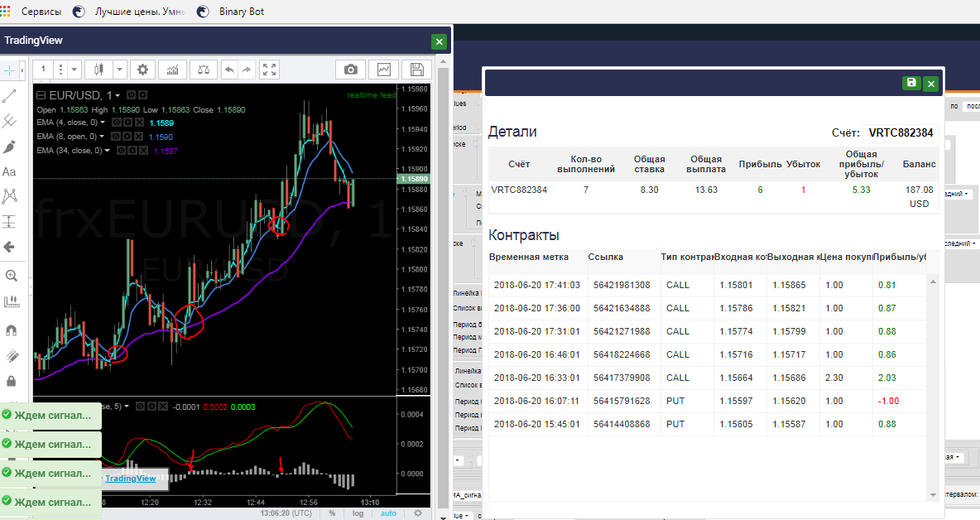Save the chart with floppy icon
The image size is (980, 520).
point(416,70)
